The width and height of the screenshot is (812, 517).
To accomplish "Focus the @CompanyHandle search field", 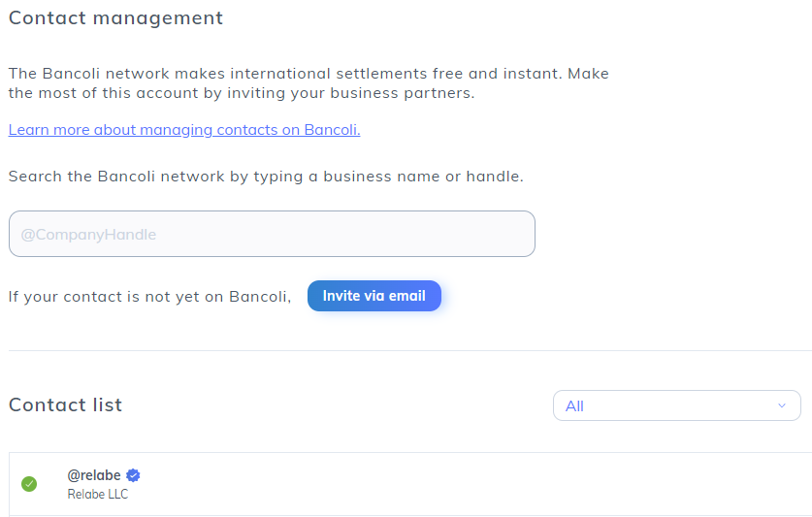I will pos(272,234).
